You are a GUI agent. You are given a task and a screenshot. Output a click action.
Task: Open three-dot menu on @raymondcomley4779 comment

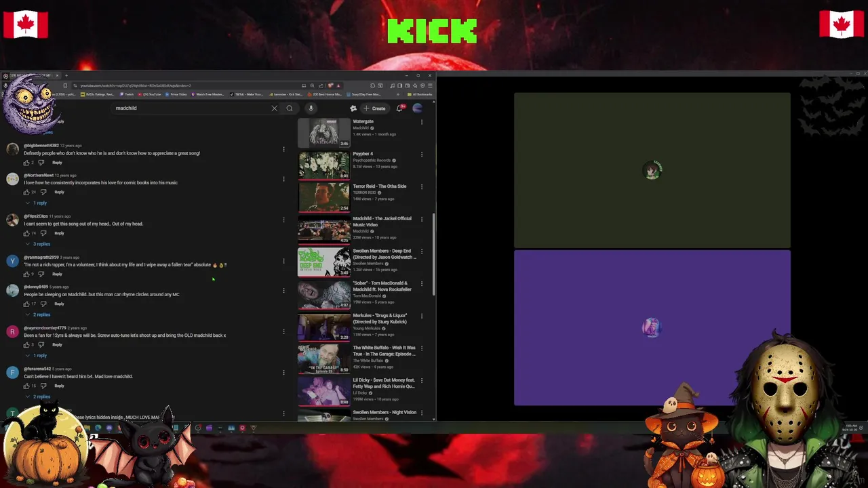pyautogui.click(x=283, y=331)
